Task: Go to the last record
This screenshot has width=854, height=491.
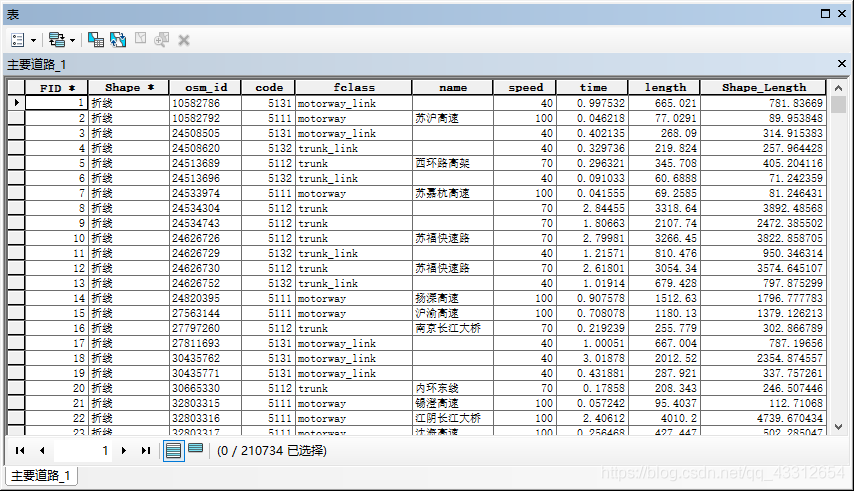Action: pos(145,450)
